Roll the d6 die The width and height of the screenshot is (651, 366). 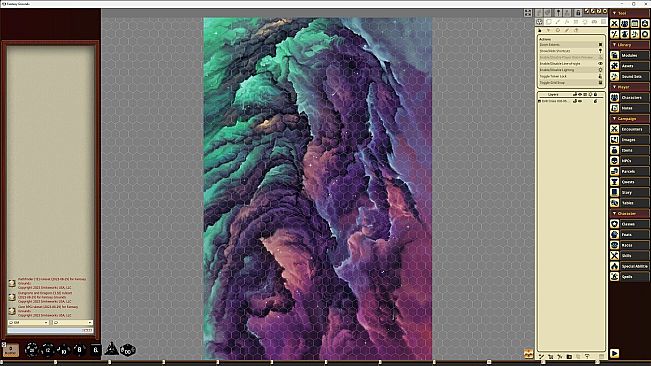95,350
